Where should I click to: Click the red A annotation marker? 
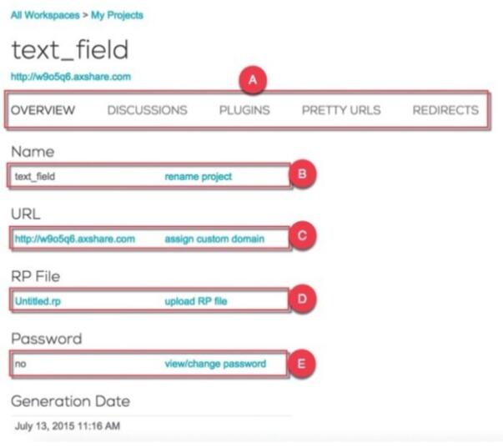[253, 80]
